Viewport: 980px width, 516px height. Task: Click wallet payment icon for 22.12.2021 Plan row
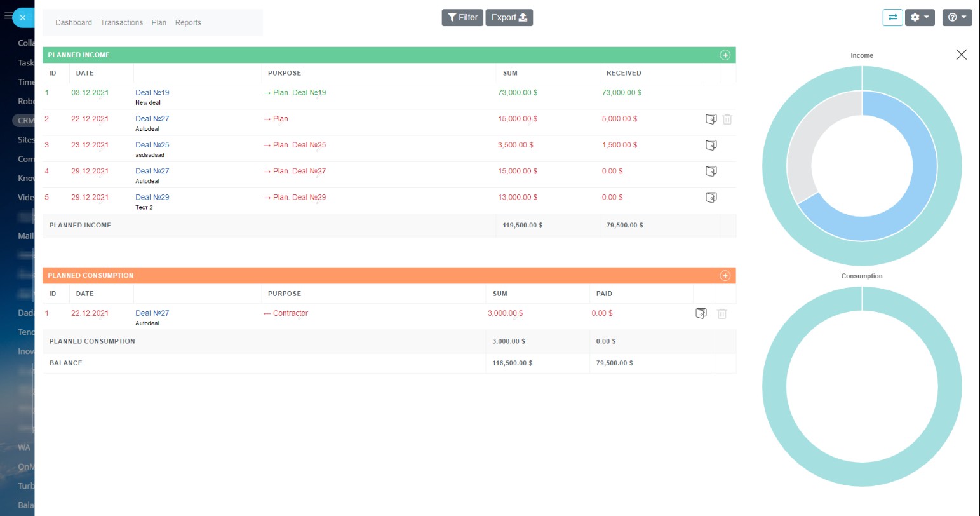(x=711, y=119)
